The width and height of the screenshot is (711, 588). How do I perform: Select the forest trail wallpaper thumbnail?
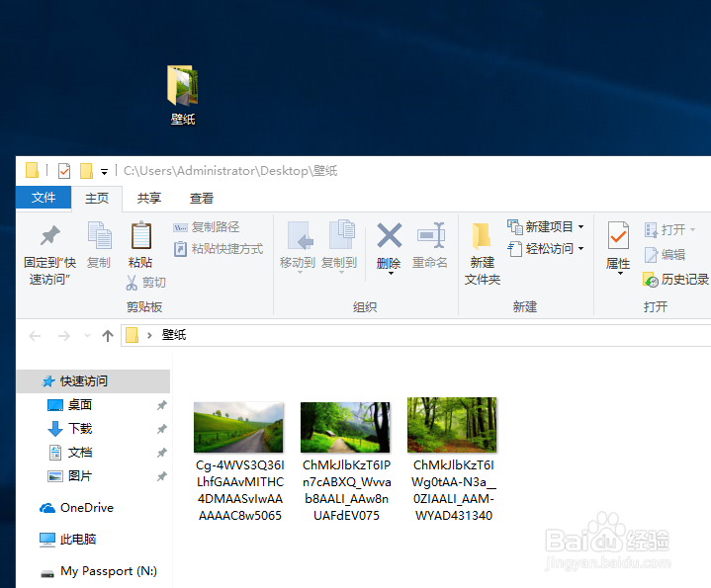pyautogui.click(x=452, y=425)
